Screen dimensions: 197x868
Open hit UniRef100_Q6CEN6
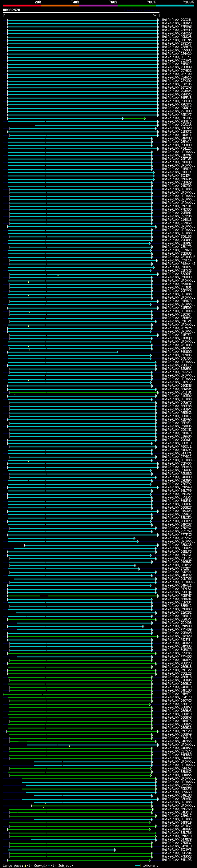pos(176,386)
